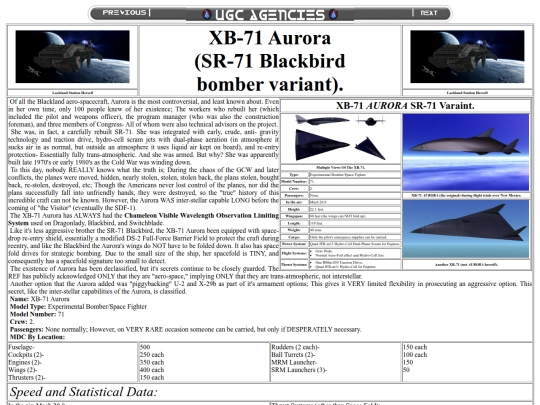Click the 'Weight:' spec table label
Viewport: 540px width, 405px height.
click(294, 230)
